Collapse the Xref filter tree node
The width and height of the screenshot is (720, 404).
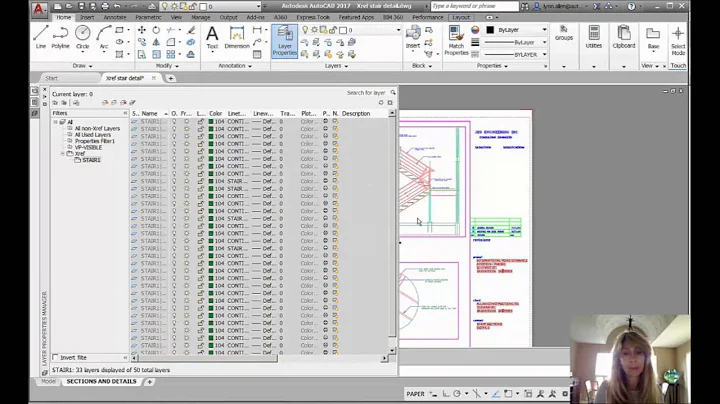(62, 154)
